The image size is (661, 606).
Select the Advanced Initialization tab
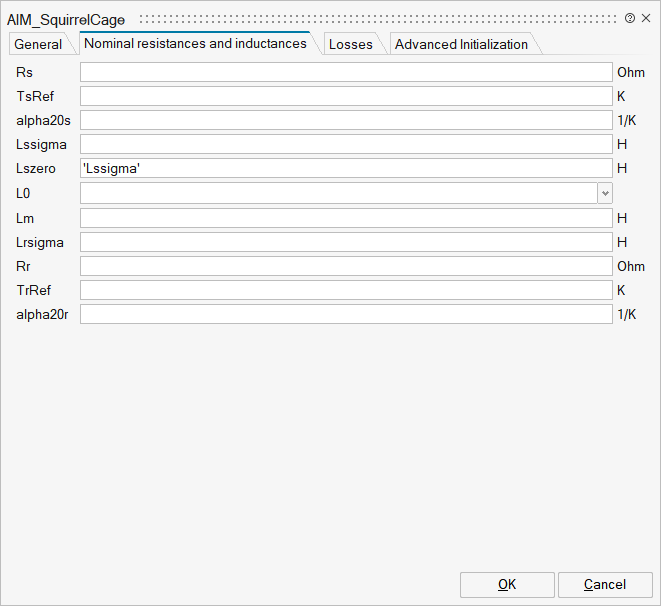click(x=461, y=44)
